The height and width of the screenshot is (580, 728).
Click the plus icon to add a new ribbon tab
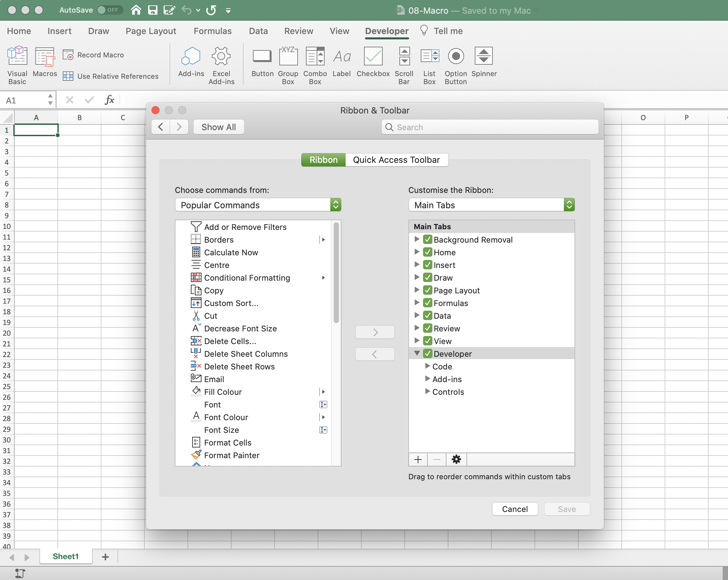(x=418, y=460)
